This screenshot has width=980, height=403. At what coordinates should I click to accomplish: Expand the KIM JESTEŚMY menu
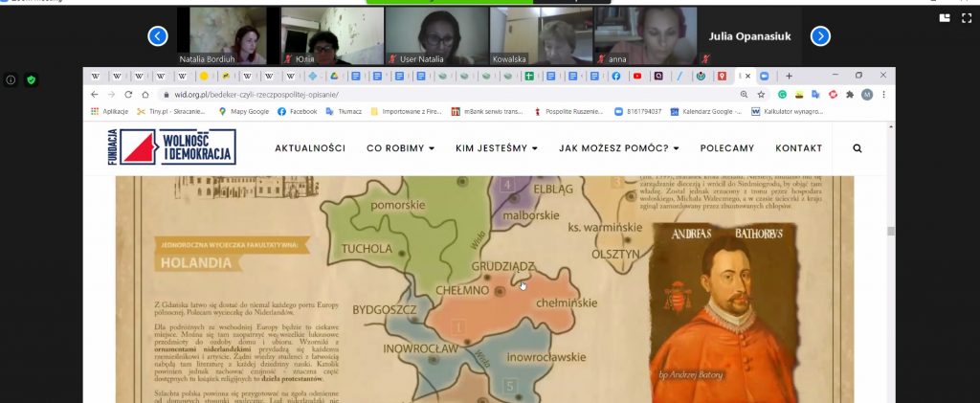coord(497,148)
